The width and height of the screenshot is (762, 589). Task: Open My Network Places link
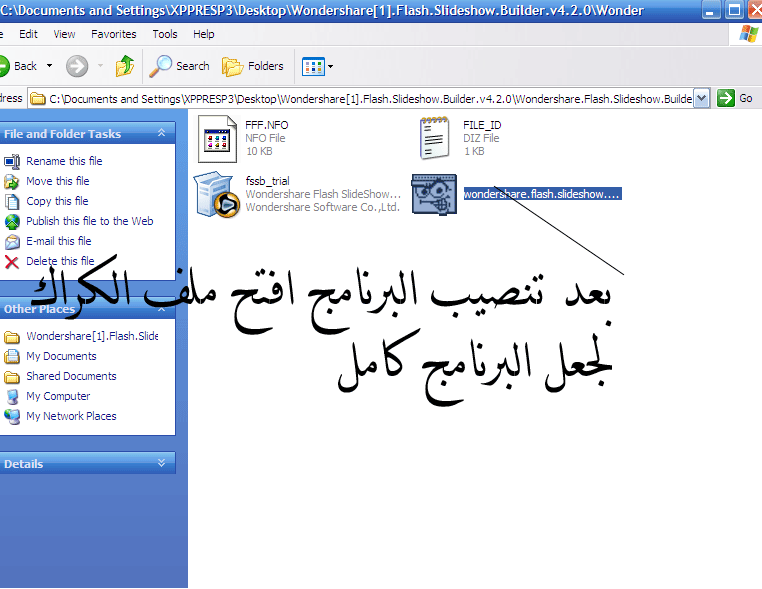click(x=71, y=416)
